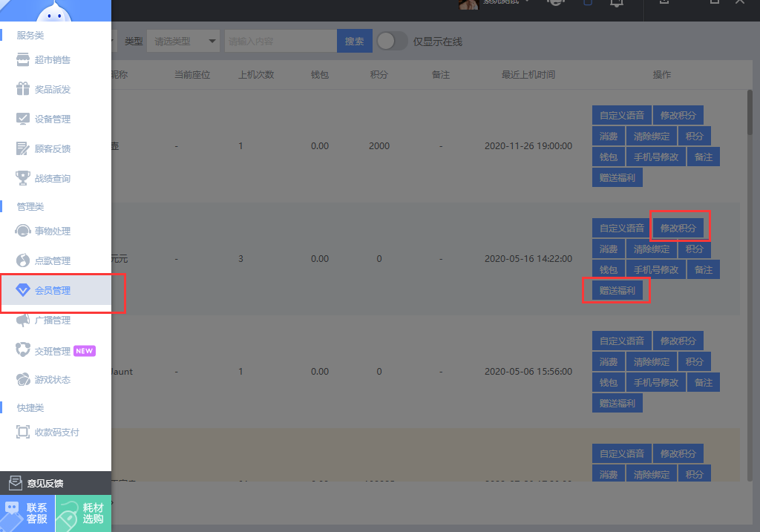
Task: Select 会员管理 in the sidebar menu
Action: (53, 291)
